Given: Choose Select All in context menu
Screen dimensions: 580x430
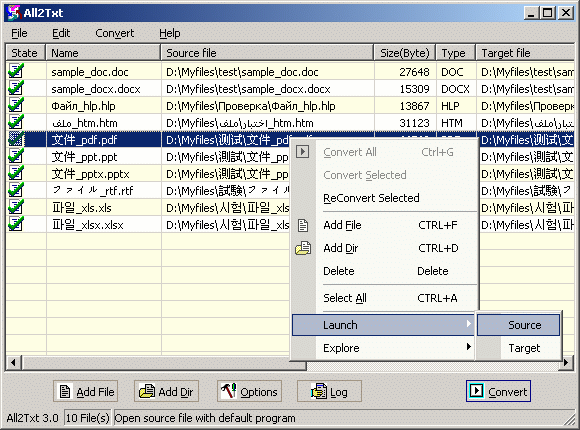Looking at the screenshot, I should point(385,298).
